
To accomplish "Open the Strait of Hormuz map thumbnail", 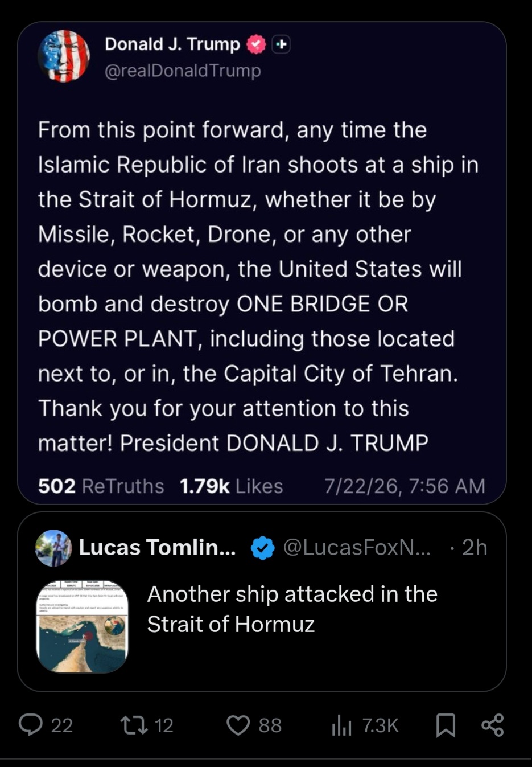I will [x=83, y=626].
